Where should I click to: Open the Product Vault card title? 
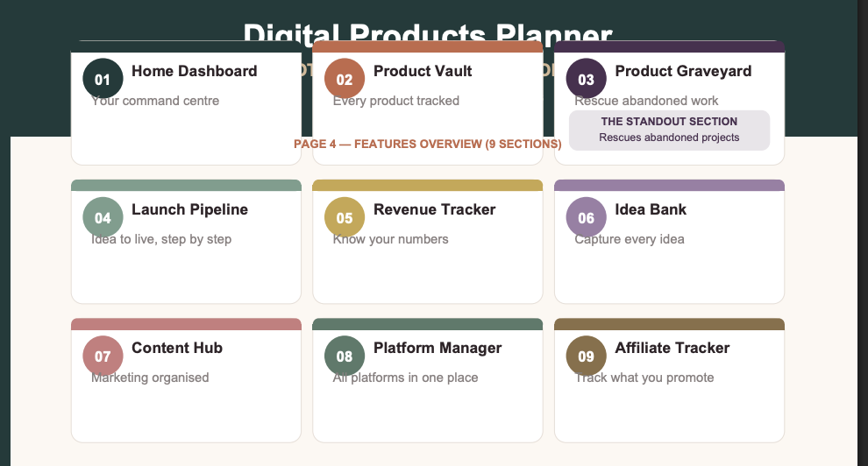[x=423, y=71]
